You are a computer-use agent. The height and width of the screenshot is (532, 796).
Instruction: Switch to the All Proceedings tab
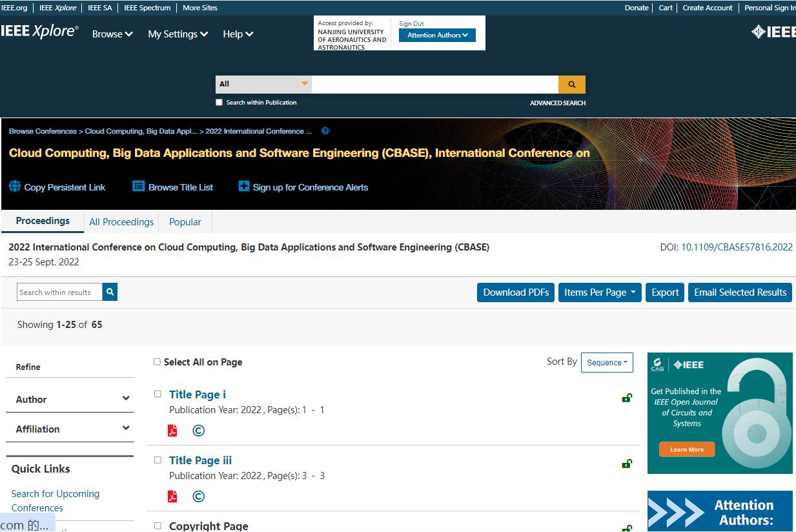tap(121, 222)
